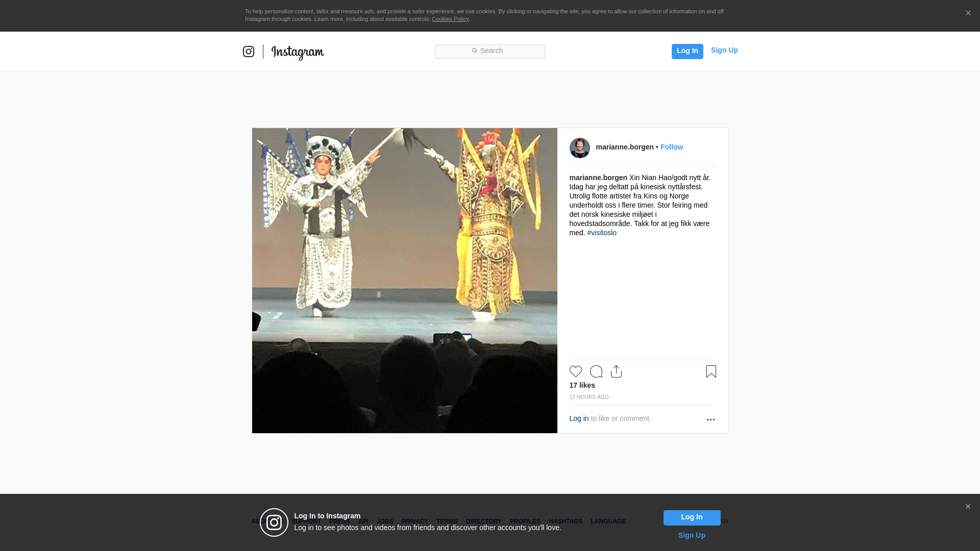The width and height of the screenshot is (980, 551).
Task: Open marianne.borgen username in post header
Action: [x=625, y=147]
